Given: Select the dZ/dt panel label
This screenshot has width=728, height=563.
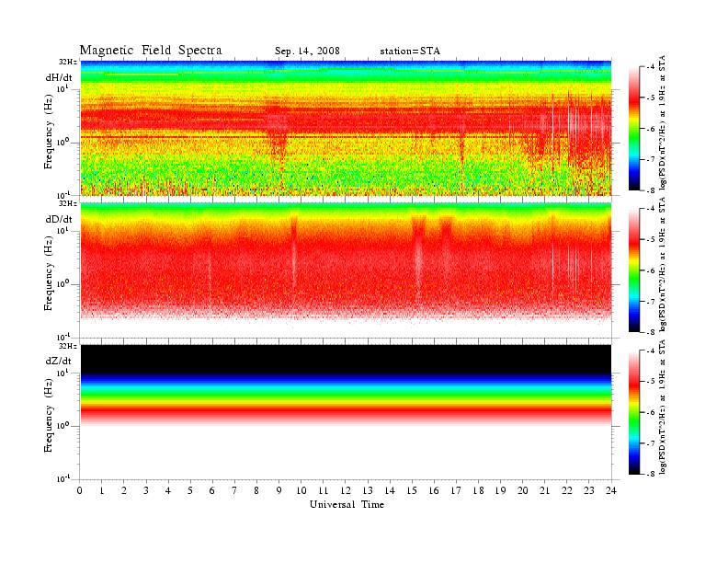Looking at the screenshot, I should coord(59,361).
